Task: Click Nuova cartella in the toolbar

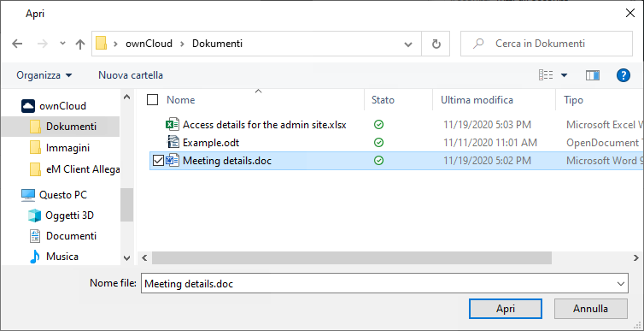Action: coord(131,75)
